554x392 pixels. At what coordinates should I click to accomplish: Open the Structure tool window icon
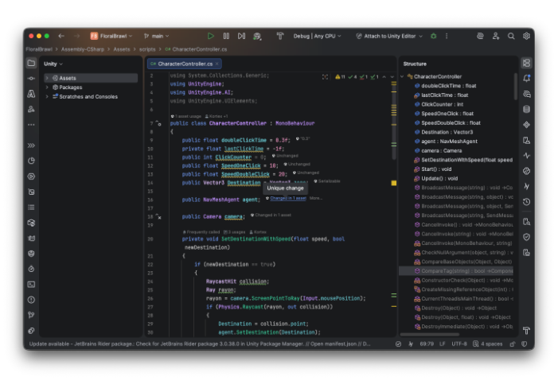(526, 63)
